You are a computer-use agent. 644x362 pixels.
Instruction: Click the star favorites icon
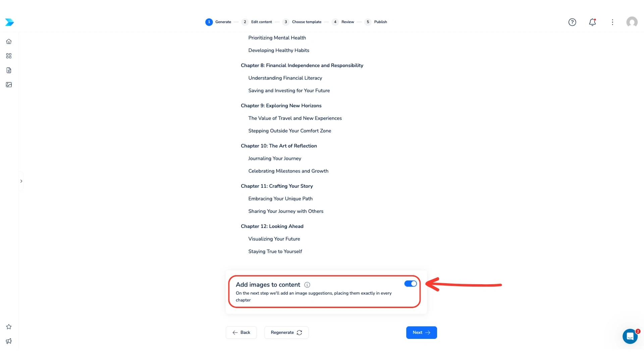(x=9, y=327)
